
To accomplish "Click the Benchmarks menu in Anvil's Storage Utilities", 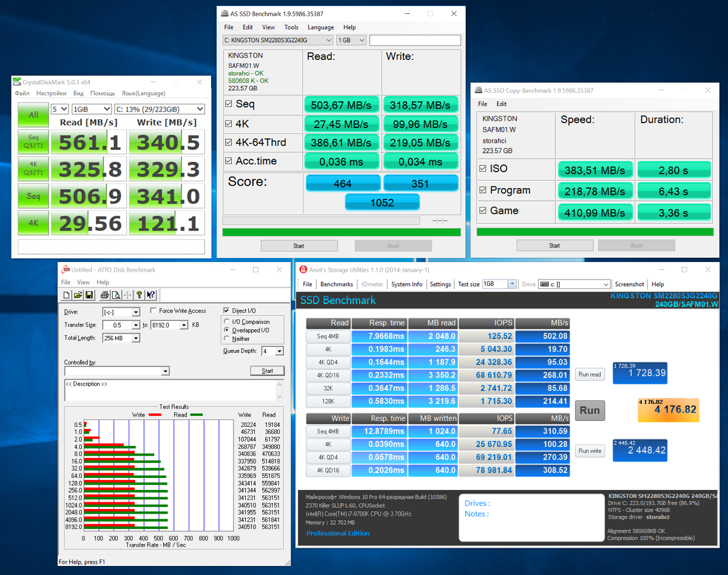I will (x=337, y=284).
